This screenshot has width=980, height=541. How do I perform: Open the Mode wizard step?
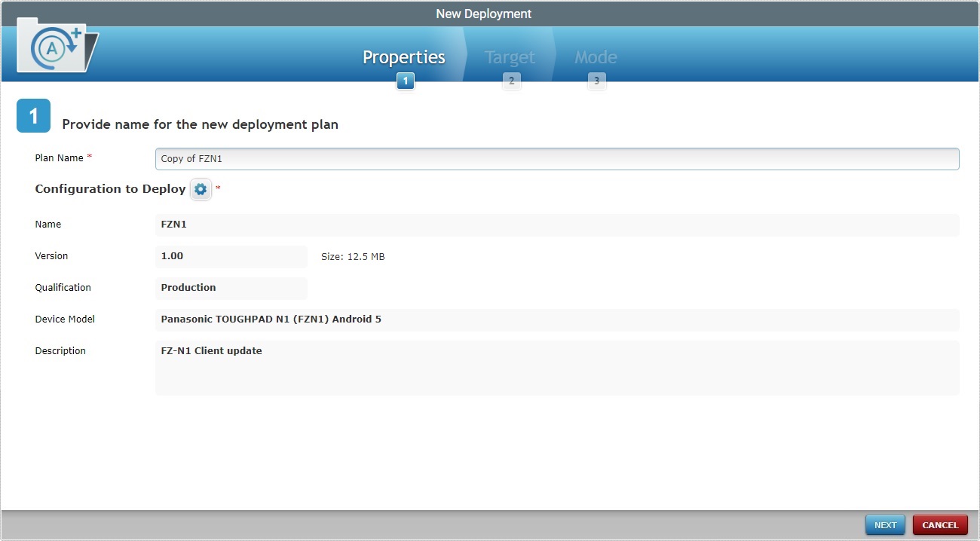596,57
